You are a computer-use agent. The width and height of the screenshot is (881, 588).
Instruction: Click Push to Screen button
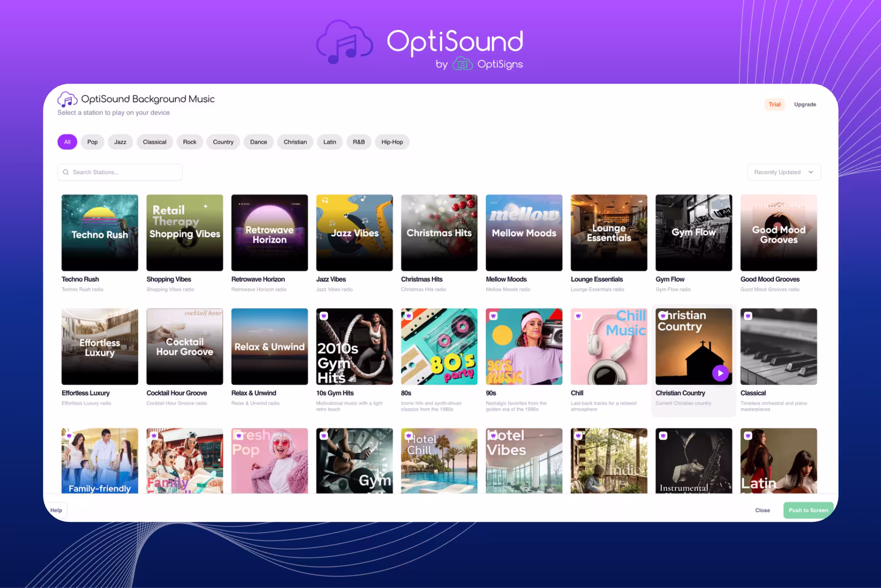[809, 510]
